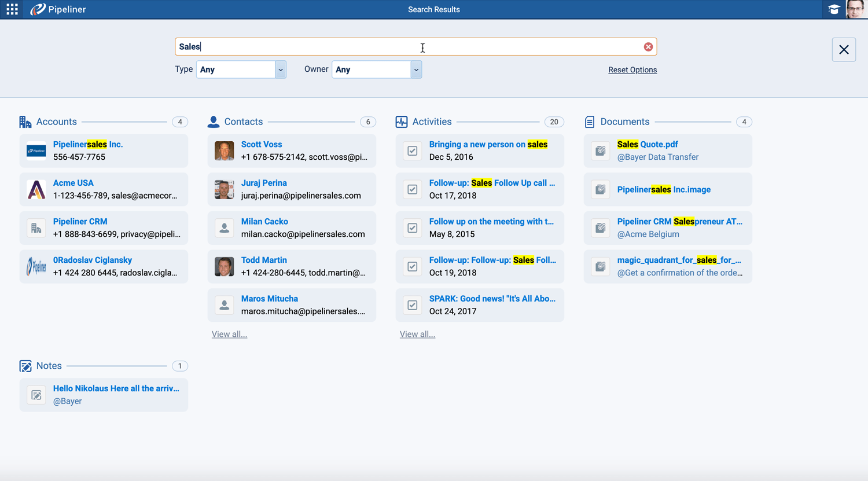The height and width of the screenshot is (481, 868).
Task: Open the Owner dropdown
Action: click(415, 69)
